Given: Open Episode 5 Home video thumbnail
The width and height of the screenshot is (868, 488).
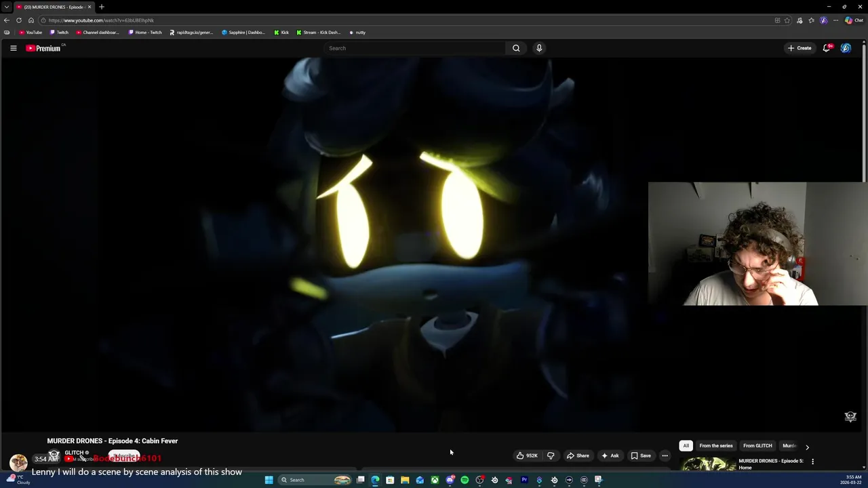Looking at the screenshot, I should (x=709, y=464).
